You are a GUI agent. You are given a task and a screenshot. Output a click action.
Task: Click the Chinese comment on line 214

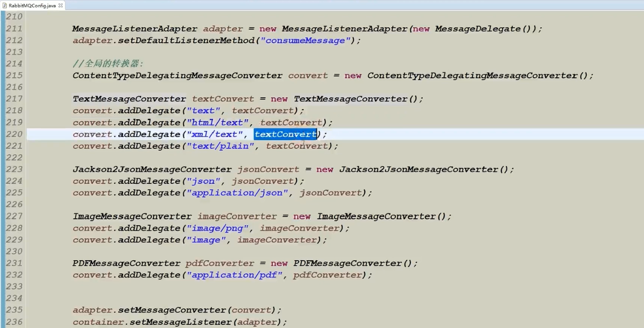point(108,64)
